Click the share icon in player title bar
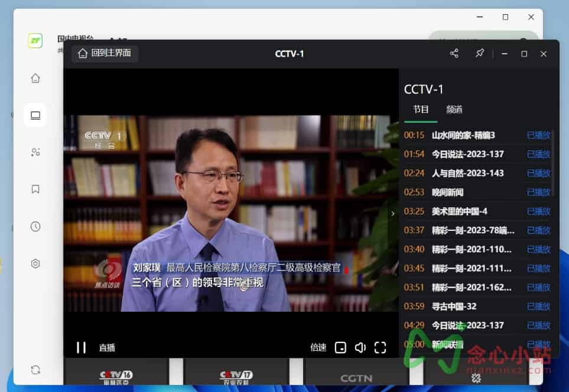This screenshot has width=569, height=392. point(454,53)
